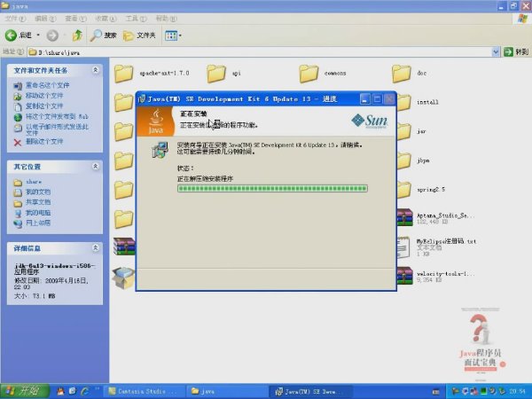
Task: Click the Delete this file link
Action: [44, 142]
